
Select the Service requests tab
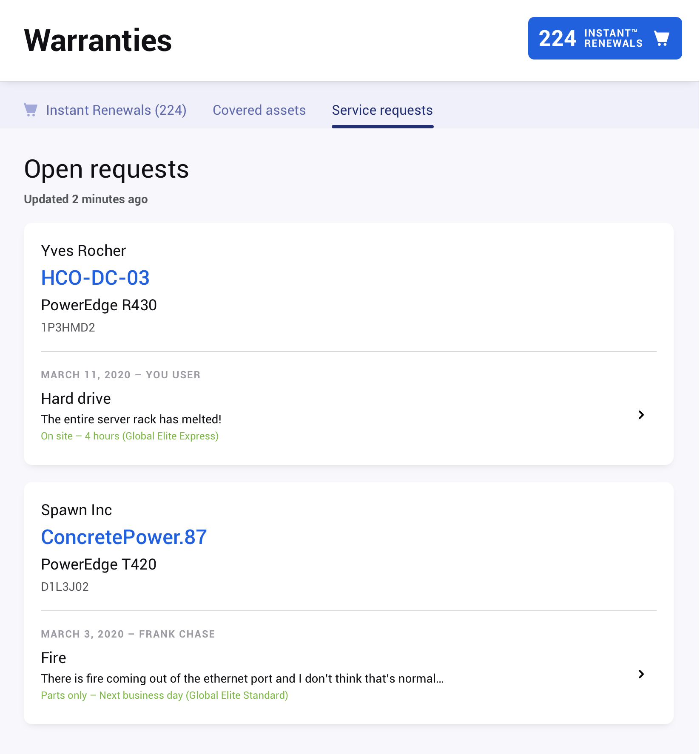[382, 110]
